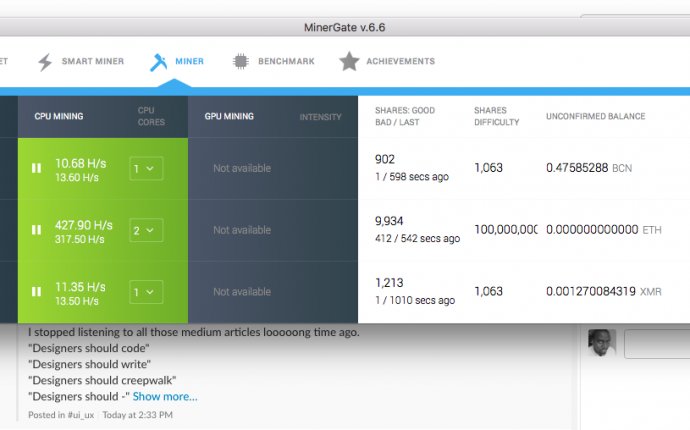Click the 0.001270084319 XMR balance
Viewport: 690px width, 430px height.
[x=604, y=291]
